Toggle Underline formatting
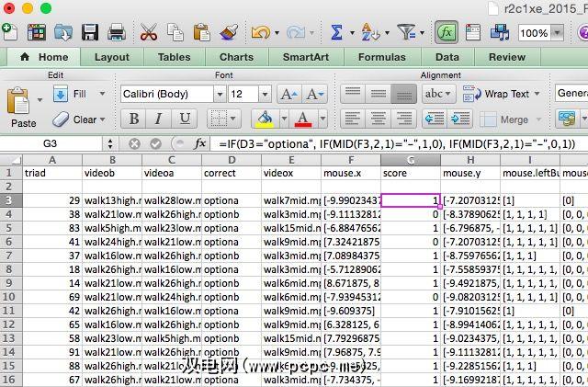588x387 pixels. pyautogui.click(x=185, y=119)
